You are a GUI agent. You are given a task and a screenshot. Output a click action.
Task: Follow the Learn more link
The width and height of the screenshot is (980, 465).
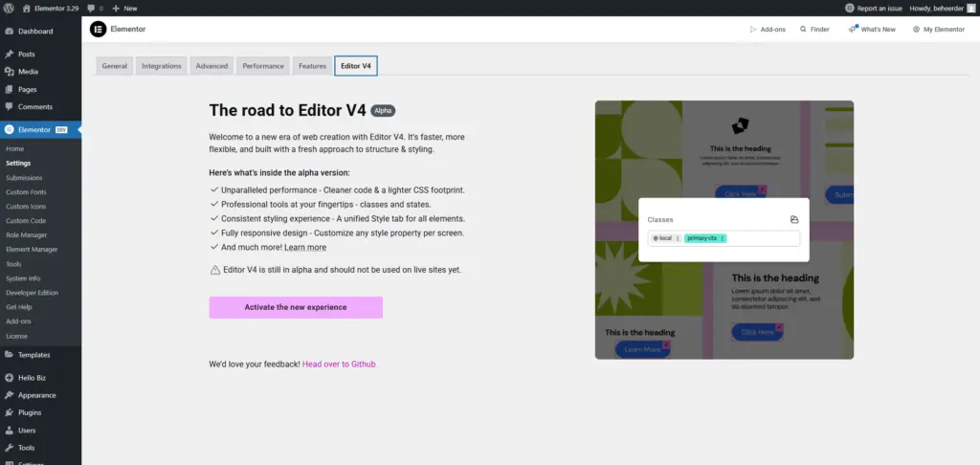305,248
